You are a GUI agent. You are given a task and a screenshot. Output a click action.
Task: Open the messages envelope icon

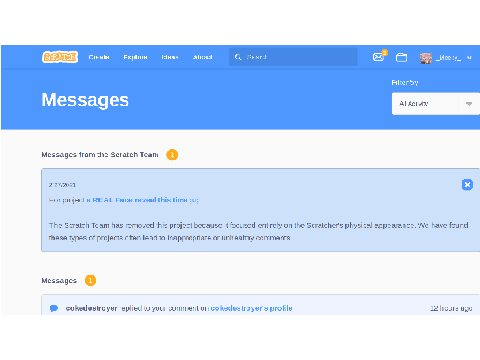pyautogui.click(x=378, y=57)
